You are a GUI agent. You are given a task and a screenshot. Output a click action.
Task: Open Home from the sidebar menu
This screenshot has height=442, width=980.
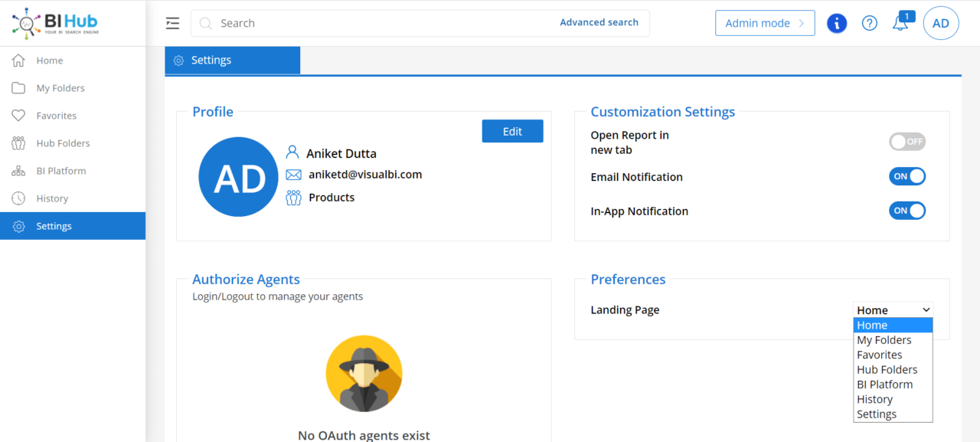pyautogui.click(x=73, y=61)
